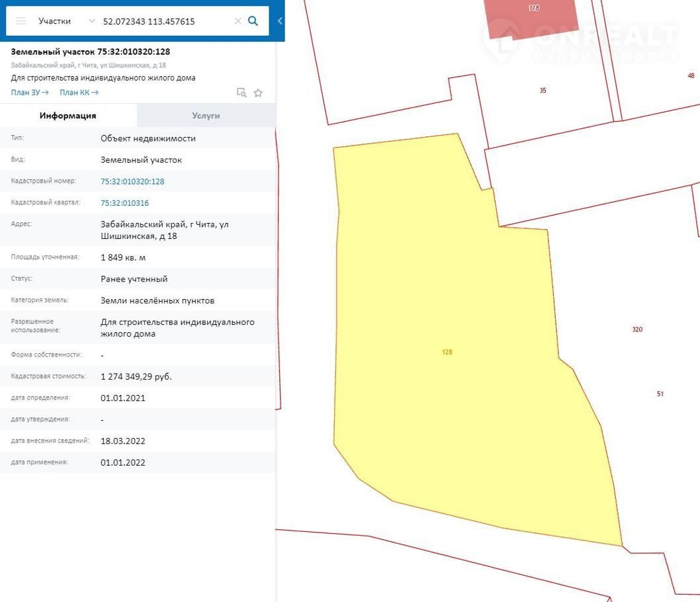
Task: Click the type value Объект недвижимости
Action: 148,138
